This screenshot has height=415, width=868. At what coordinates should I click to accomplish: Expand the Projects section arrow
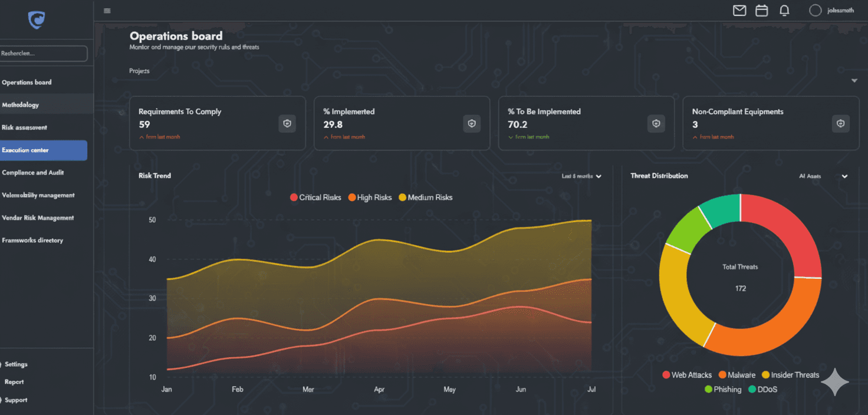(854, 81)
